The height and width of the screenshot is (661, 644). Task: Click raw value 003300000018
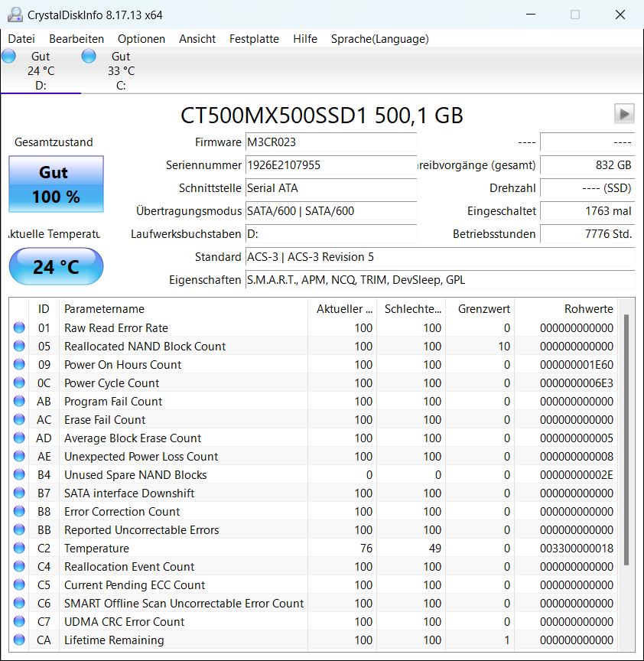[577, 548]
